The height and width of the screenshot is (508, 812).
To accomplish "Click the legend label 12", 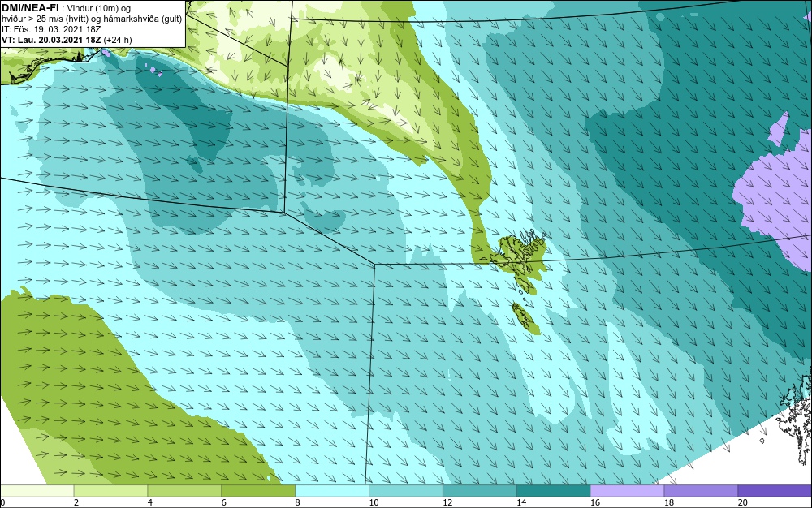I will click(447, 502).
